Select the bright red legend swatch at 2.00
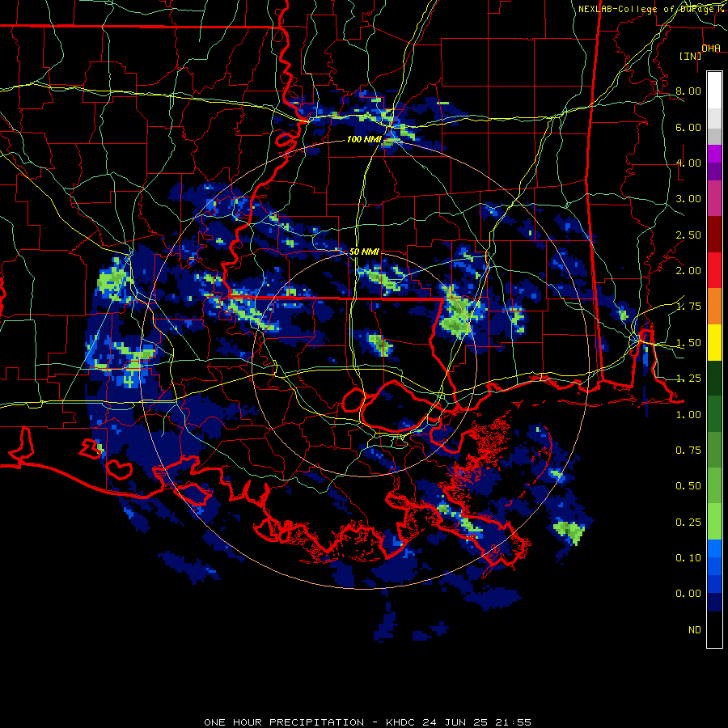Image resolution: width=728 pixels, height=728 pixels. tap(714, 270)
